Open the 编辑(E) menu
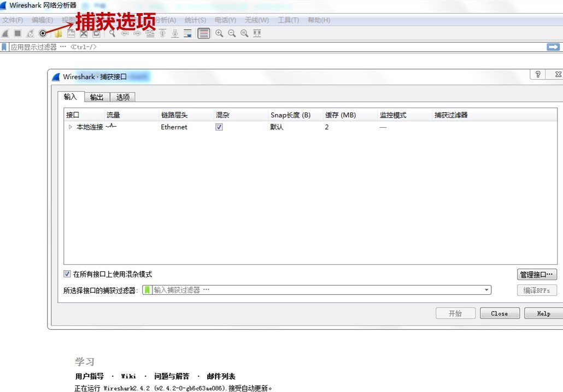The width and height of the screenshot is (563, 392). 42,20
